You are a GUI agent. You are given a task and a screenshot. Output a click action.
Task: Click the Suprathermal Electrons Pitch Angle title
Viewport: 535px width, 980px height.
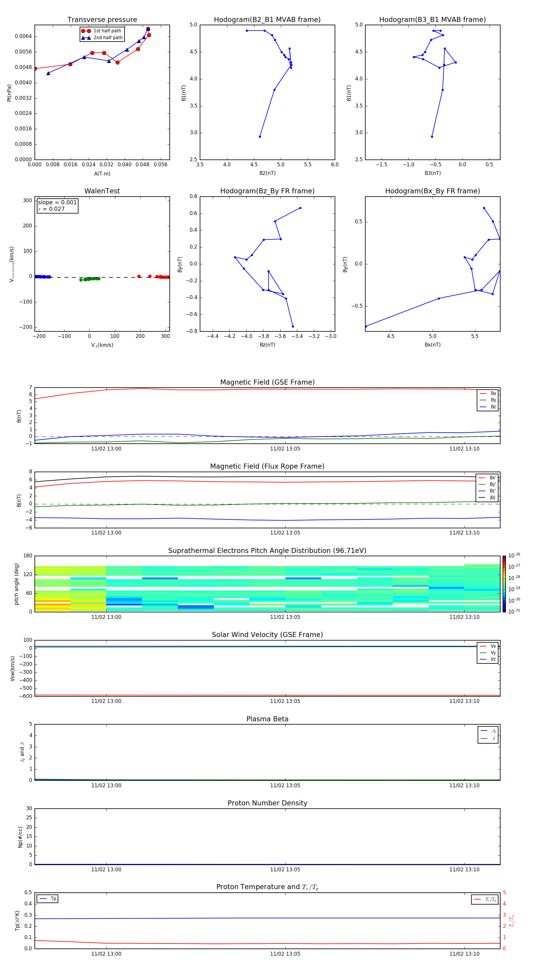click(267, 551)
